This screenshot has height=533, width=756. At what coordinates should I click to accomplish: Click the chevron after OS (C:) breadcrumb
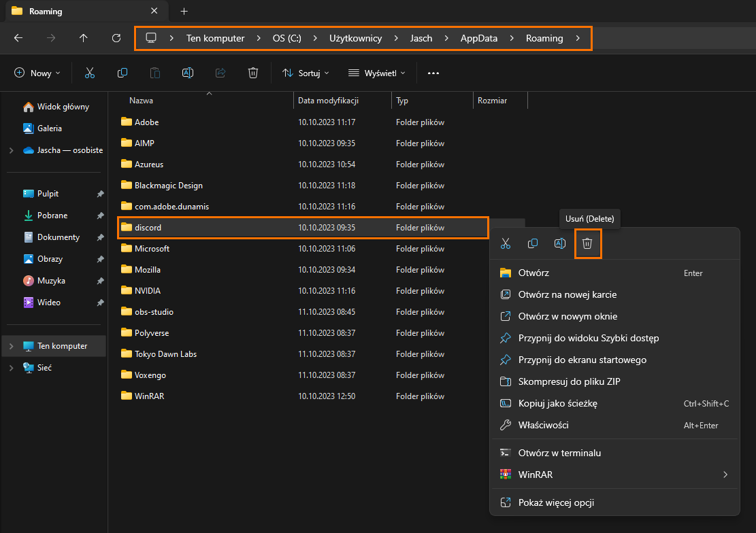[x=315, y=38]
